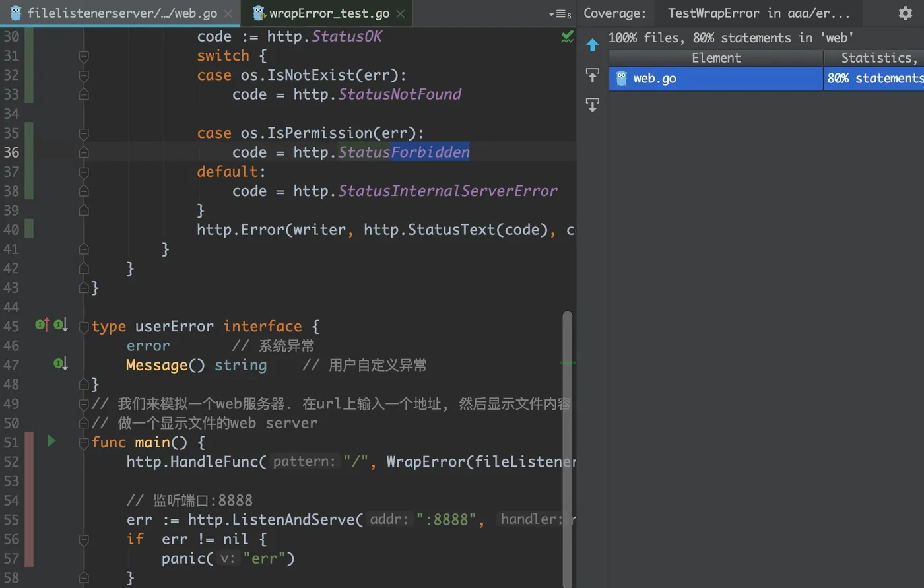924x588 pixels.
Task: Select the TestWrapError coverage suite tab
Action: 758,13
